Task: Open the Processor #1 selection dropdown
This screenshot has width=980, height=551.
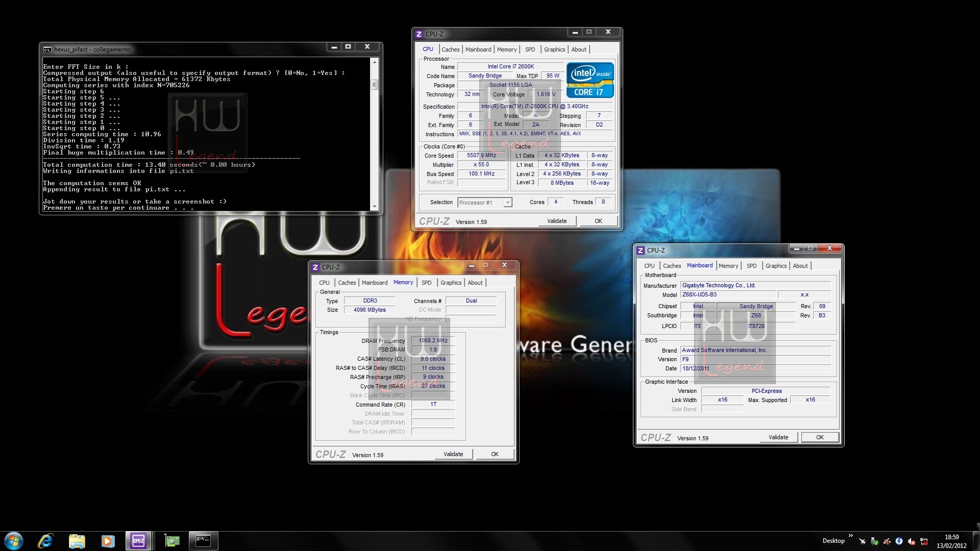Action: click(x=485, y=203)
